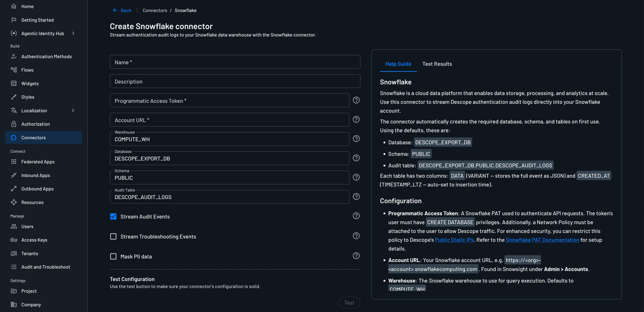Click the Home icon in sidebar

pos(14,6)
